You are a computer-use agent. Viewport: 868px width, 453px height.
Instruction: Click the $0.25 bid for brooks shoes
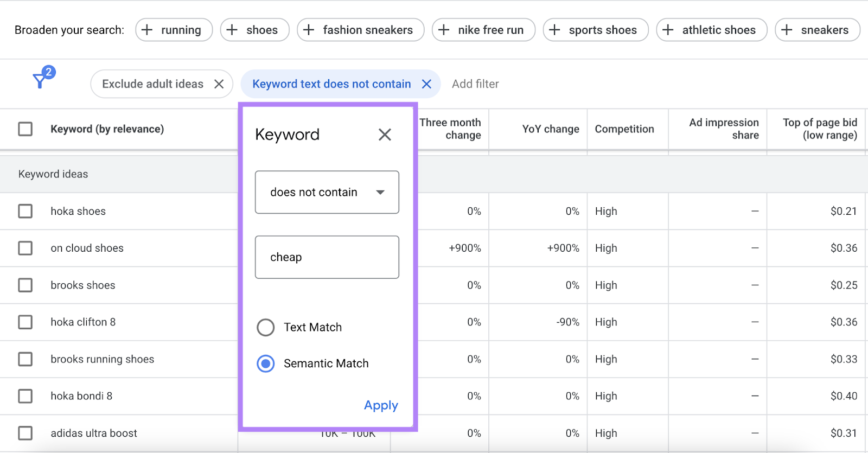point(844,285)
